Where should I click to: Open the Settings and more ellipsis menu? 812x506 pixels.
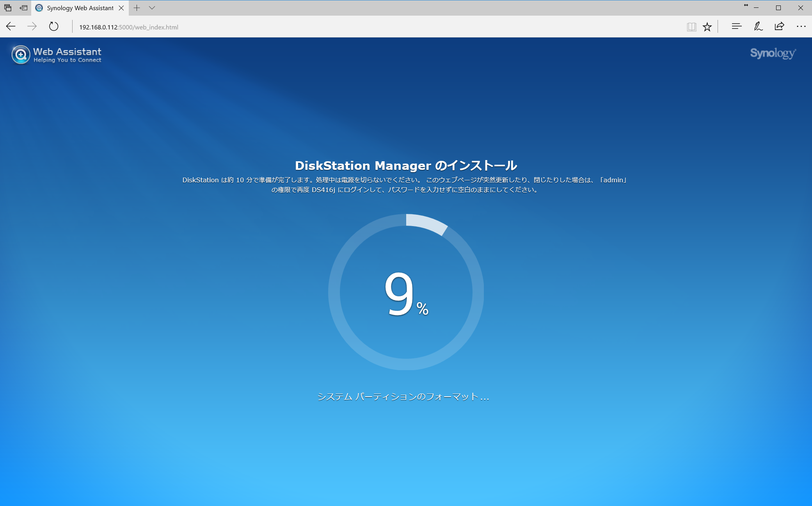pos(801,27)
